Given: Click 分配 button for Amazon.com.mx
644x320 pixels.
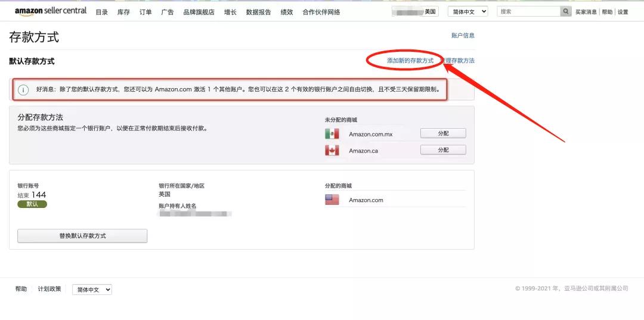Looking at the screenshot, I should [443, 133].
